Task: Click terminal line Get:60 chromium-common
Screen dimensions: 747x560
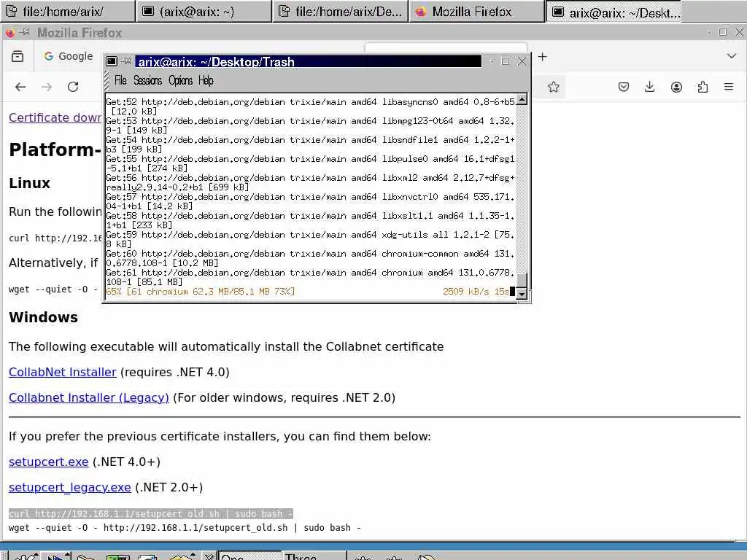Action: (310, 258)
